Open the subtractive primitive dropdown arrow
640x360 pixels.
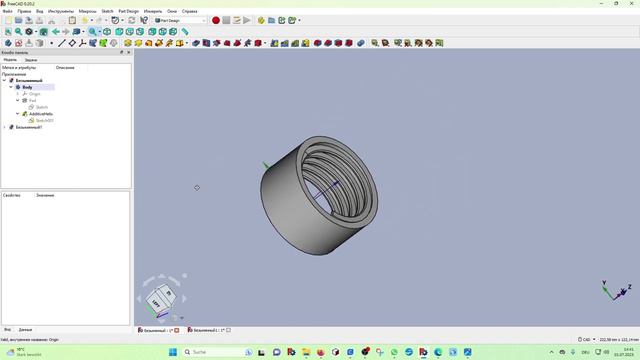click(x=265, y=43)
